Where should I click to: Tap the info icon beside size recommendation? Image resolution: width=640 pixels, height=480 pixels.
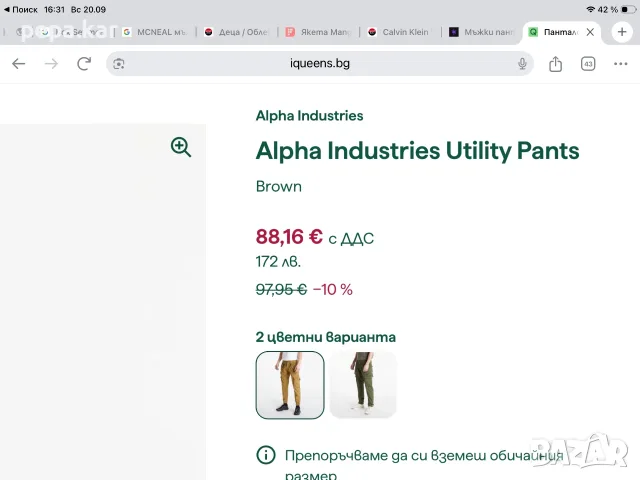pyautogui.click(x=266, y=454)
